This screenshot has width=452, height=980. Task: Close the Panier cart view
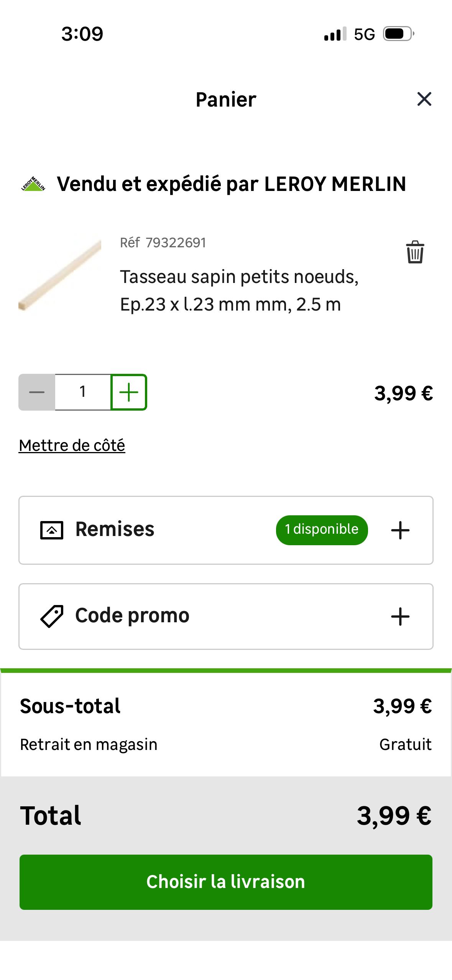[x=424, y=99]
